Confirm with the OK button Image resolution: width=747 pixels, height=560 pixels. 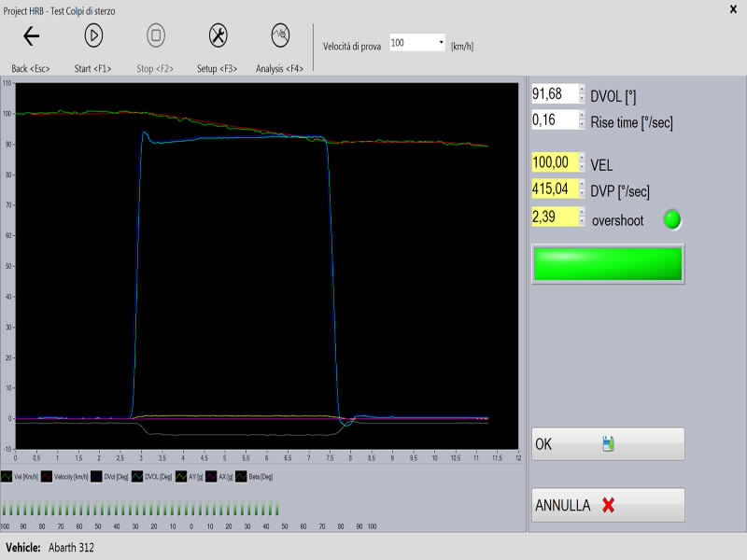[608, 444]
